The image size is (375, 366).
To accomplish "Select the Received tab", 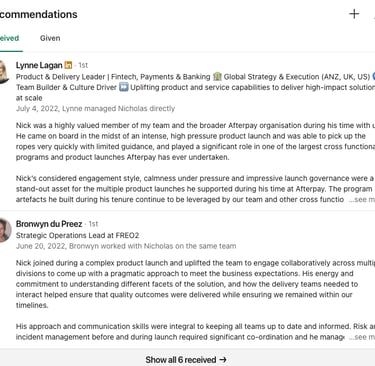I will click(9, 38).
